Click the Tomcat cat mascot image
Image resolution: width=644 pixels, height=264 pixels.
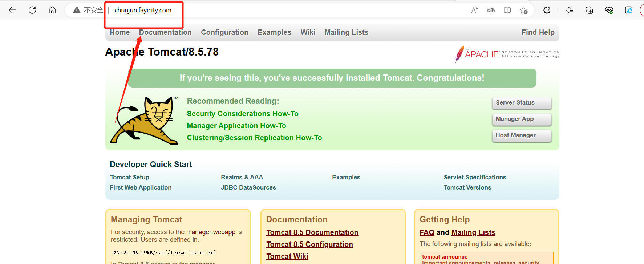(x=144, y=121)
